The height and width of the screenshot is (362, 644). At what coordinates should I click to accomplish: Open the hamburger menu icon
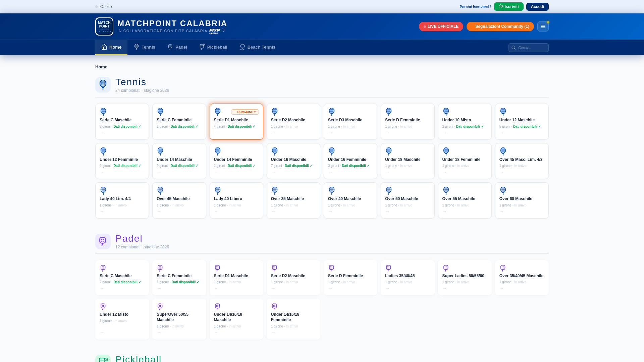point(543,26)
